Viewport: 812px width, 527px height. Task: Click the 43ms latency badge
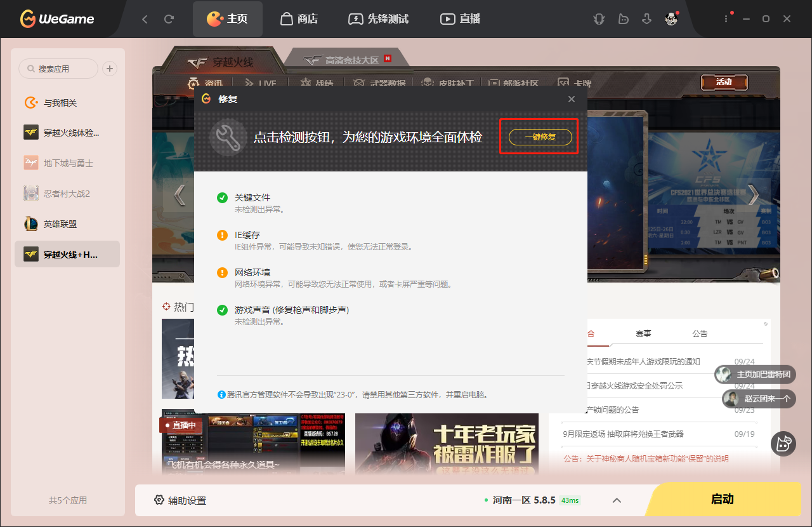[x=570, y=500]
